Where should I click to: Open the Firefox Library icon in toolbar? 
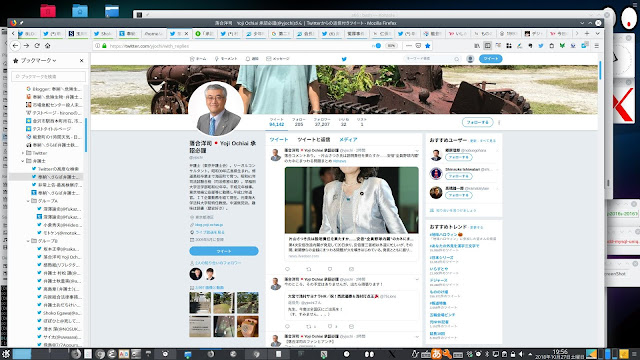[477, 46]
